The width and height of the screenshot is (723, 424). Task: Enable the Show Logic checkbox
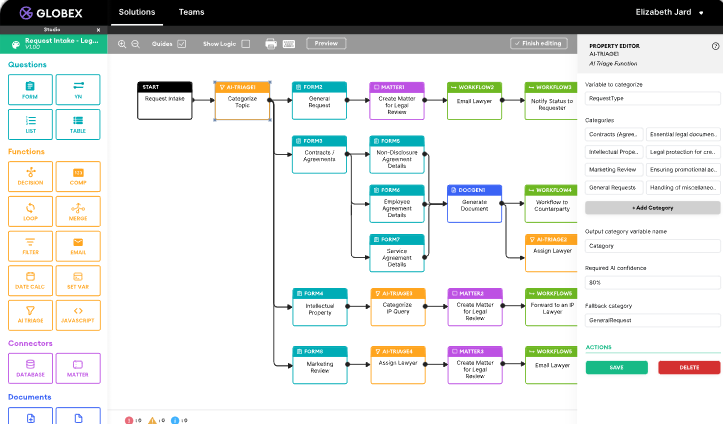[246, 44]
